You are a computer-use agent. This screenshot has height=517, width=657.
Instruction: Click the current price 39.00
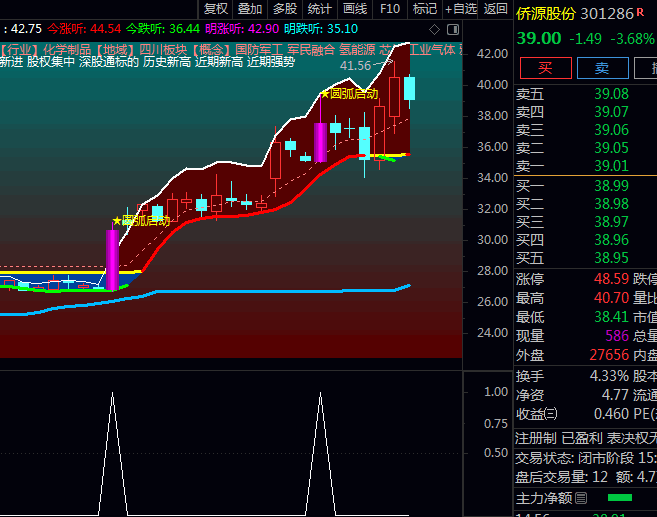point(539,39)
